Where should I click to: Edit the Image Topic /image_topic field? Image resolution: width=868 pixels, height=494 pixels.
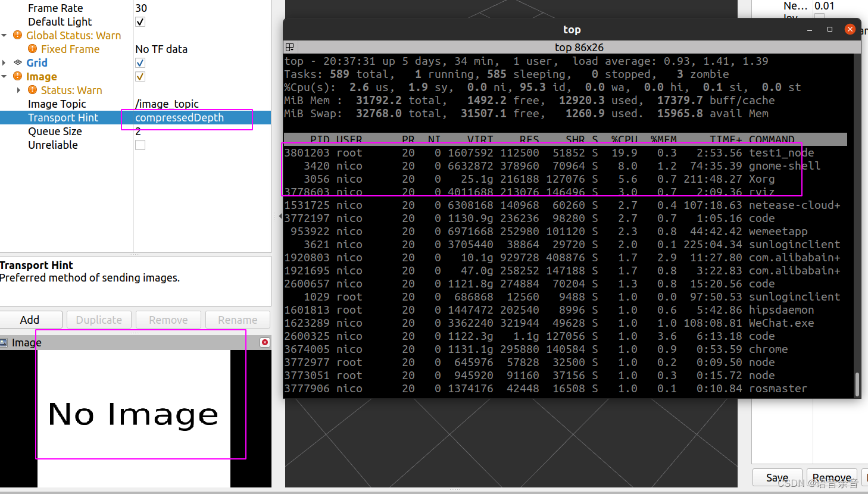click(202, 104)
